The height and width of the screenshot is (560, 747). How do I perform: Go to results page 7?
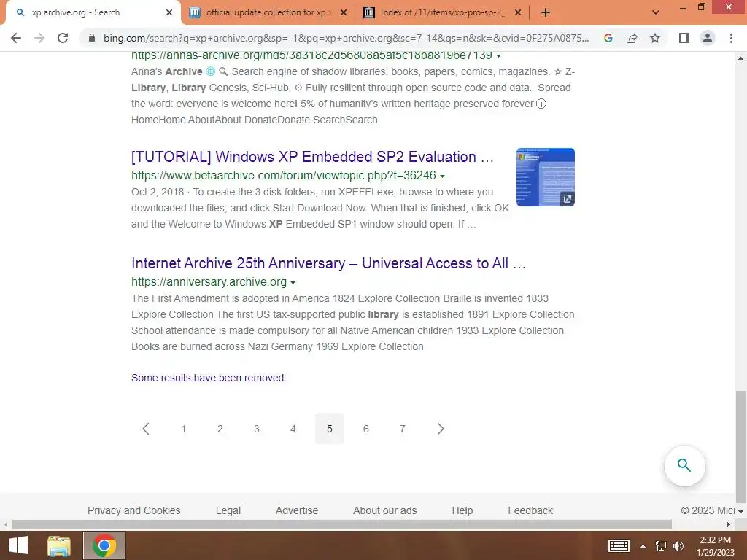(x=403, y=429)
